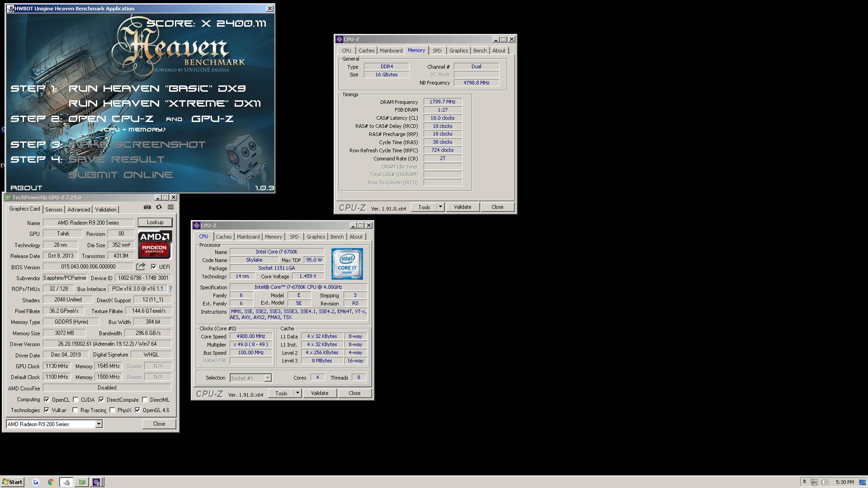
Task: Open Mainboard tab in CPU-Z CPU window
Action: click(248, 237)
